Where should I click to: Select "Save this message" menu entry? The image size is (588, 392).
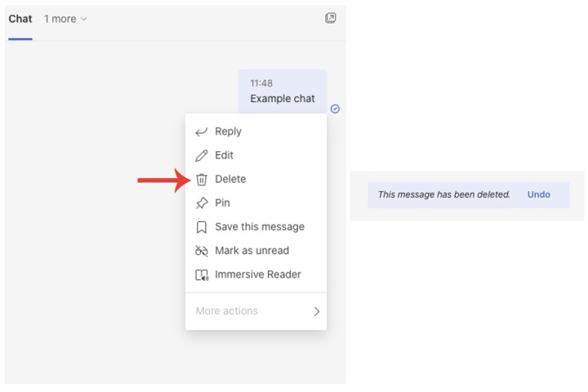coord(260,227)
